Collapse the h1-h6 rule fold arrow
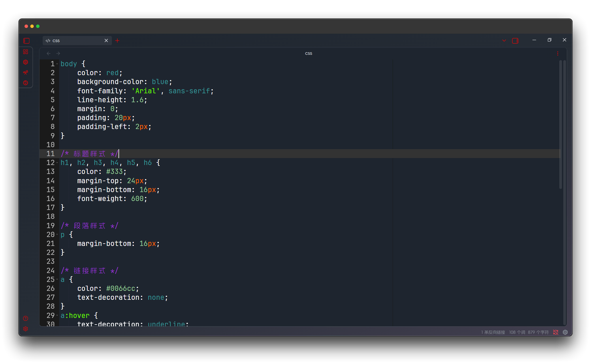The width and height of the screenshot is (591, 364). [x=57, y=163]
